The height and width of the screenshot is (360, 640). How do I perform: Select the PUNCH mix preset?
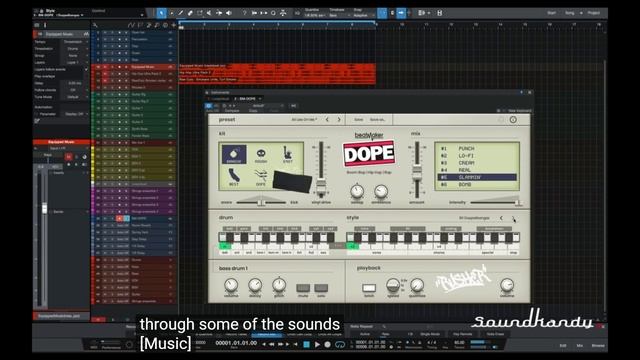pos(477,149)
